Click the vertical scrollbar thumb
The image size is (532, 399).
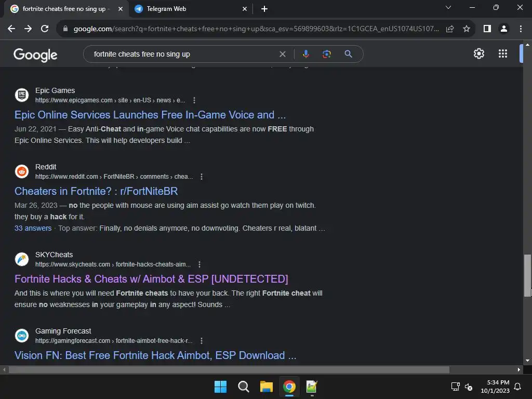pyautogui.click(x=527, y=275)
